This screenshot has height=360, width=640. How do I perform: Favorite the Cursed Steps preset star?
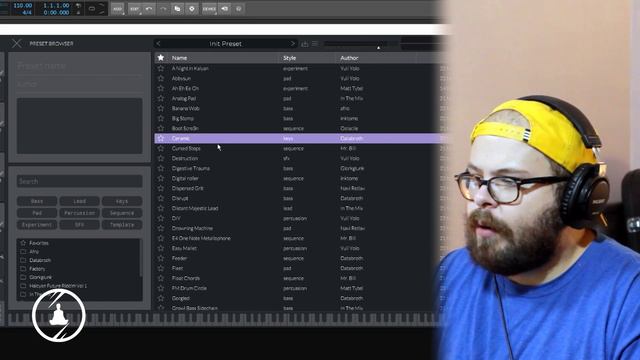[161, 149]
